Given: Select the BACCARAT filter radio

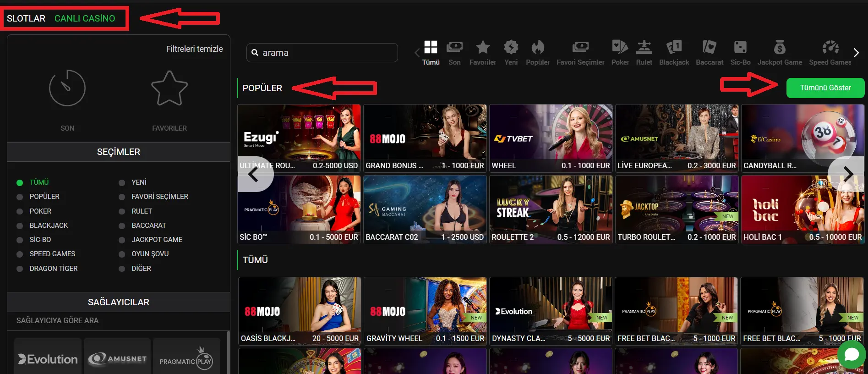Looking at the screenshot, I should (122, 226).
